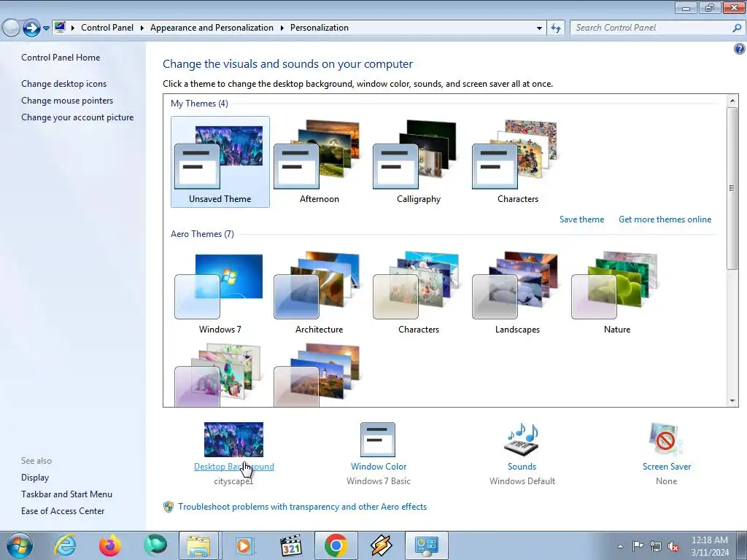The image size is (747, 560).
Task: Open Media Player Classic 321 icon
Action: tap(290, 545)
